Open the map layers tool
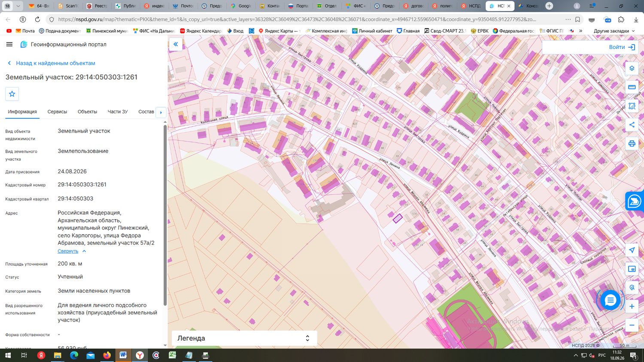 coord(632,68)
